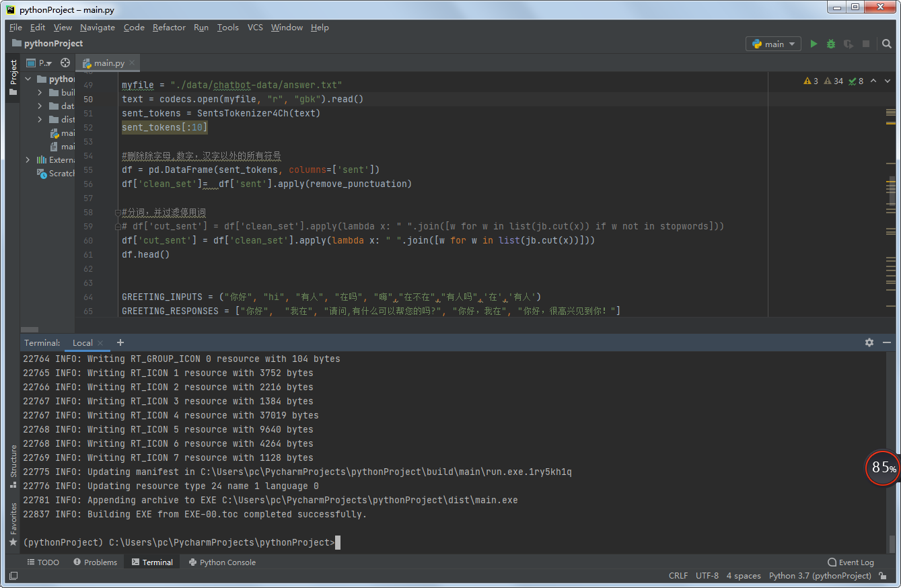This screenshot has width=901, height=588.
Task: Close the main.py editor tab
Action: tap(133, 63)
